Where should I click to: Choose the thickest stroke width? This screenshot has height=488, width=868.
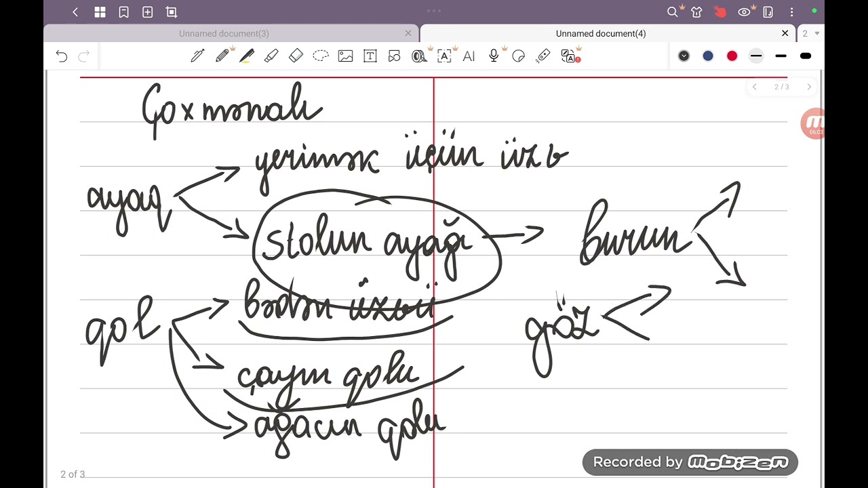806,56
